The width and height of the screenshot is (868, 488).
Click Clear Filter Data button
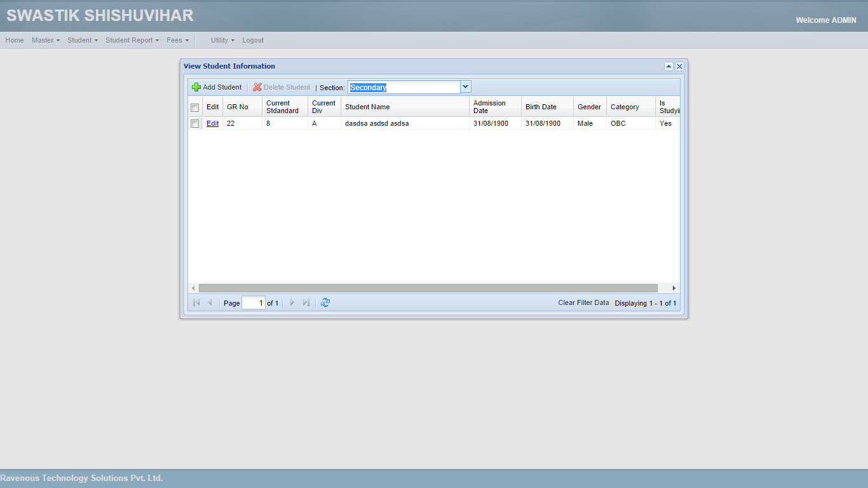[x=583, y=303]
